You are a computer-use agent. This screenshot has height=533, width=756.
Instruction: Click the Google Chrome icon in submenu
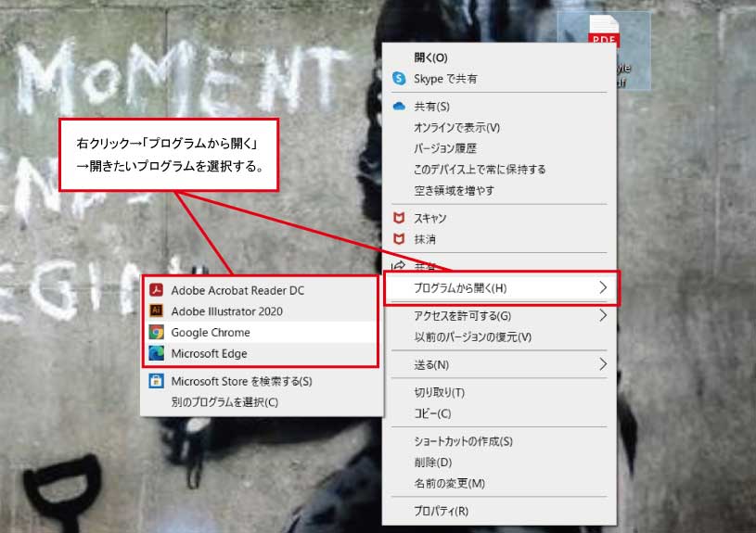156,333
